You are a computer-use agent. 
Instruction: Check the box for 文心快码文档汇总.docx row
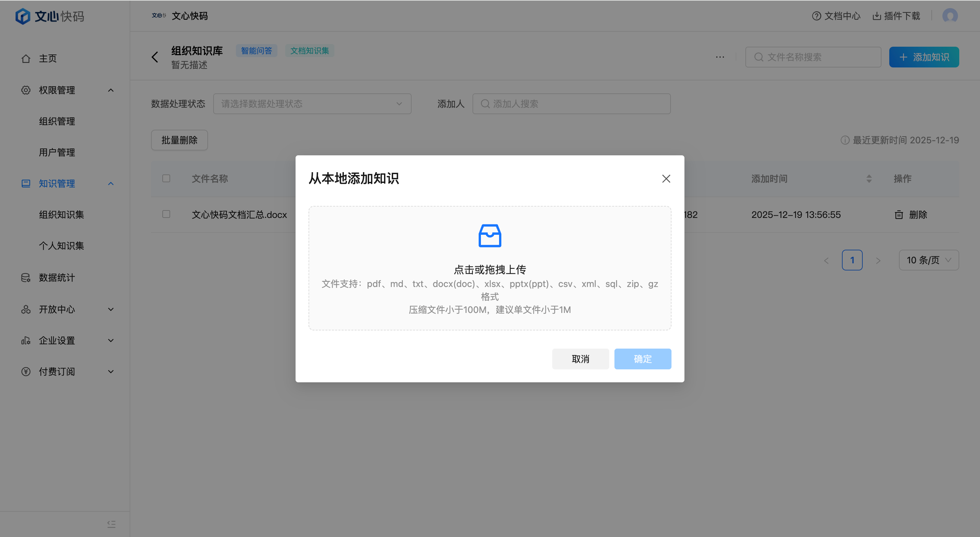coord(166,214)
